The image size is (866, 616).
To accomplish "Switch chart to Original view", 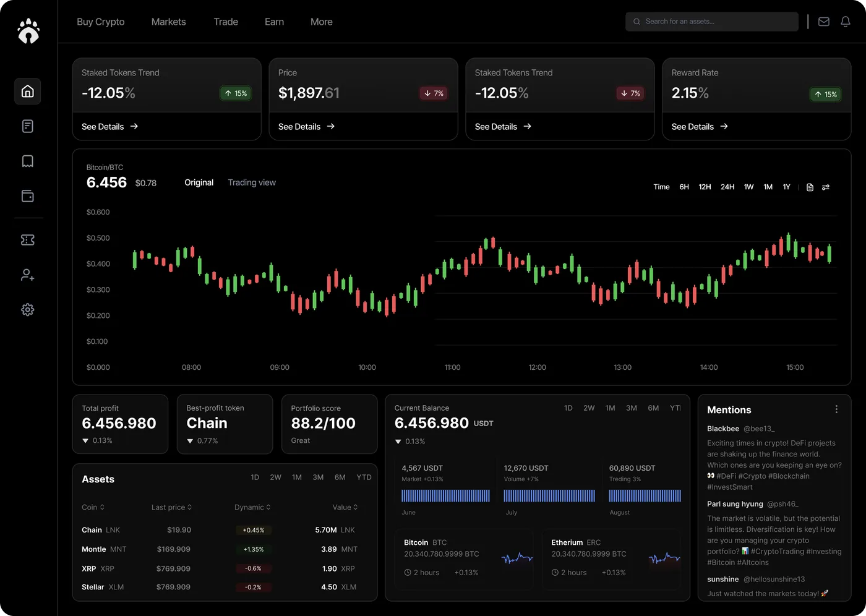I will pyautogui.click(x=199, y=182).
